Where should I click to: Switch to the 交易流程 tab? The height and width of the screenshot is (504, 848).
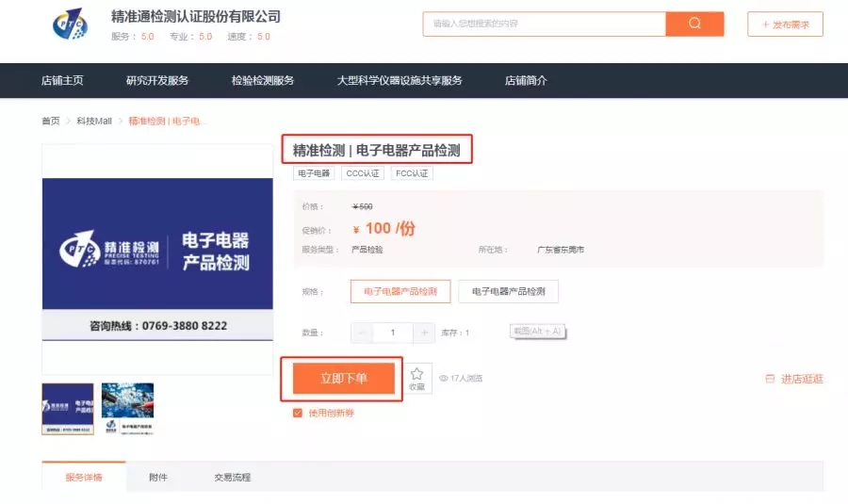[233, 477]
